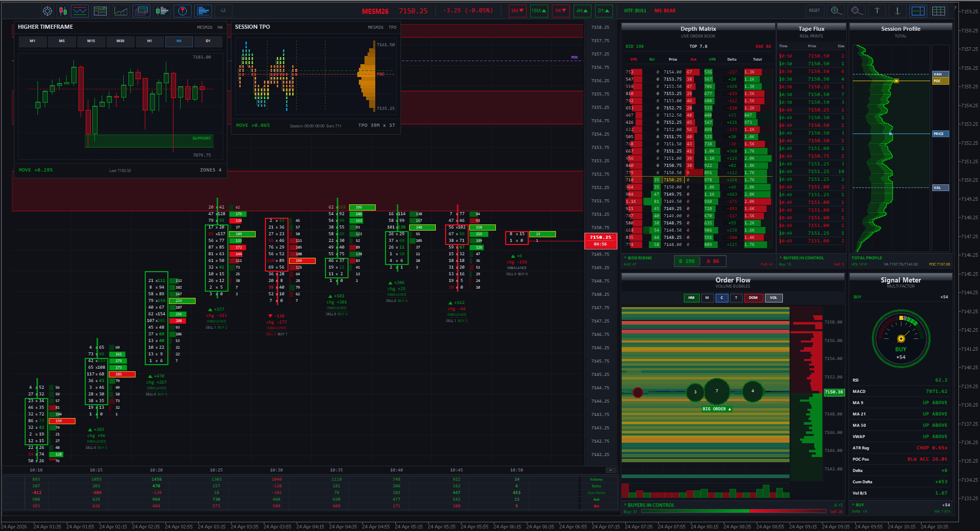Image resolution: width=980 pixels, height=531 pixels.
Task: Select the candle with volume profile icon
Action: point(162,11)
